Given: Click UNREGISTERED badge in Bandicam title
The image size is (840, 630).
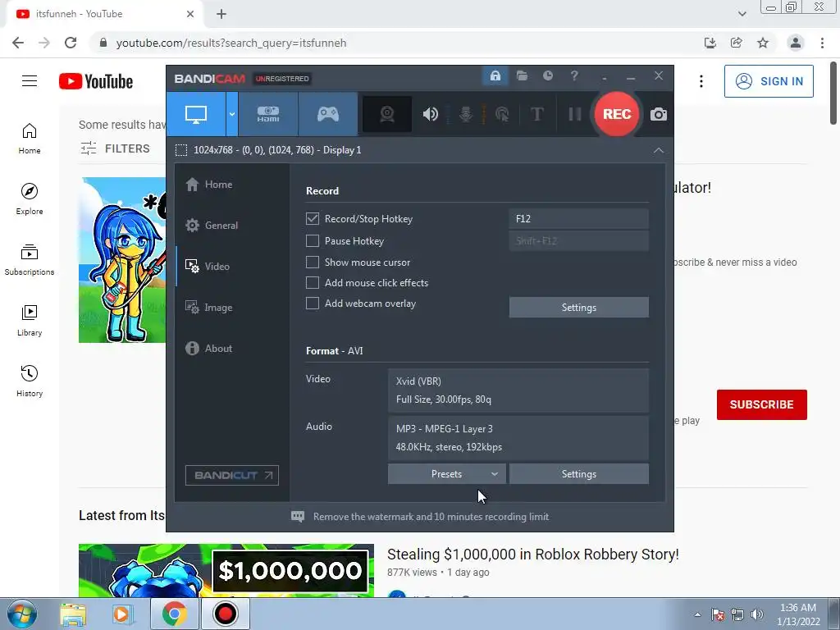Looking at the screenshot, I should click(282, 79).
